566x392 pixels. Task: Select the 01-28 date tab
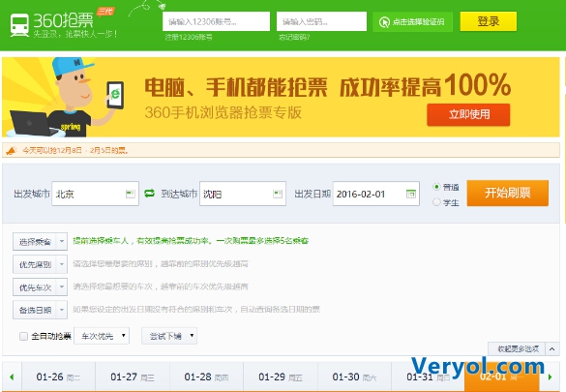pos(206,377)
